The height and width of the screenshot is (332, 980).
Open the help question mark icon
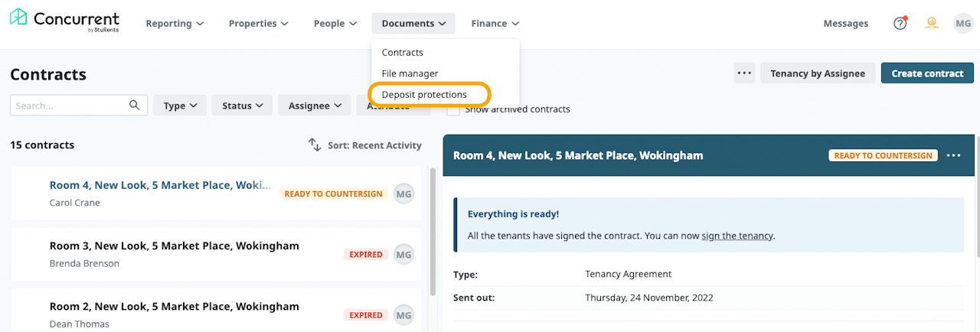[900, 24]
